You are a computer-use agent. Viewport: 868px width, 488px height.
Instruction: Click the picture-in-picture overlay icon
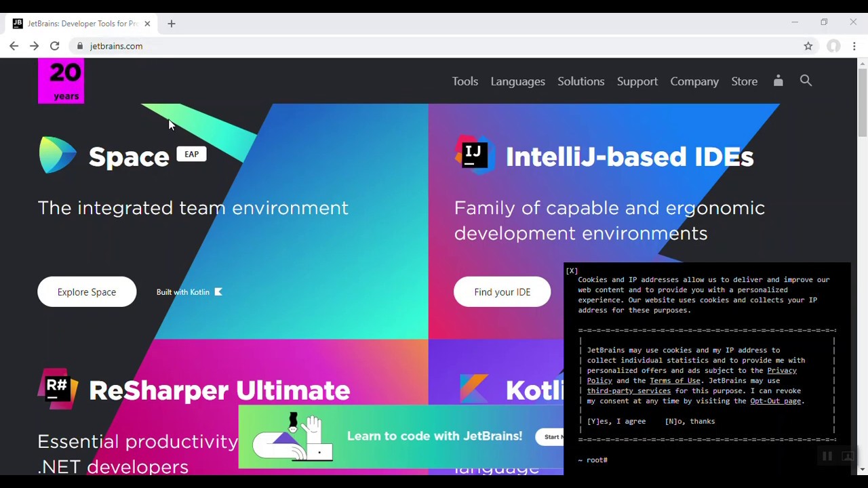[848, 456]
